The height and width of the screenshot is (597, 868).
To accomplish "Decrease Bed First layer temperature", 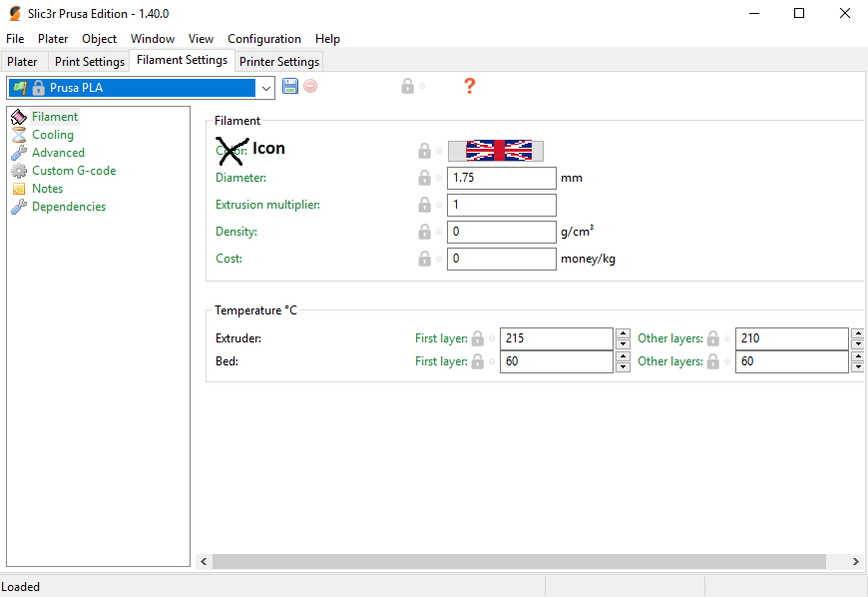I will tap(623, 366).
